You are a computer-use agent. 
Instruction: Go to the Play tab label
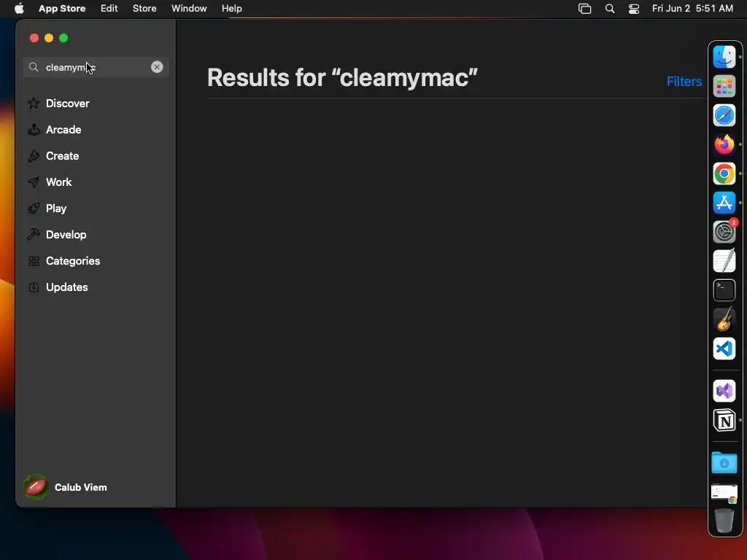56,208
